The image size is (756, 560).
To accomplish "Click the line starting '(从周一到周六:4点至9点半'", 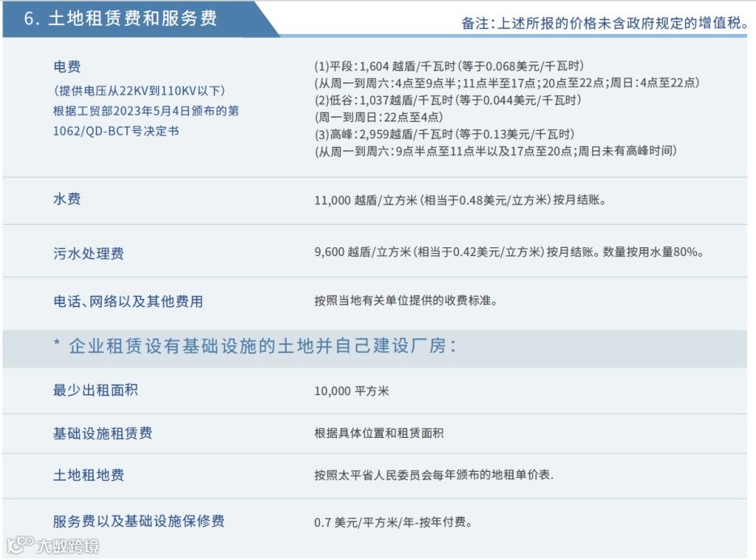I will (x=506, y=83).
